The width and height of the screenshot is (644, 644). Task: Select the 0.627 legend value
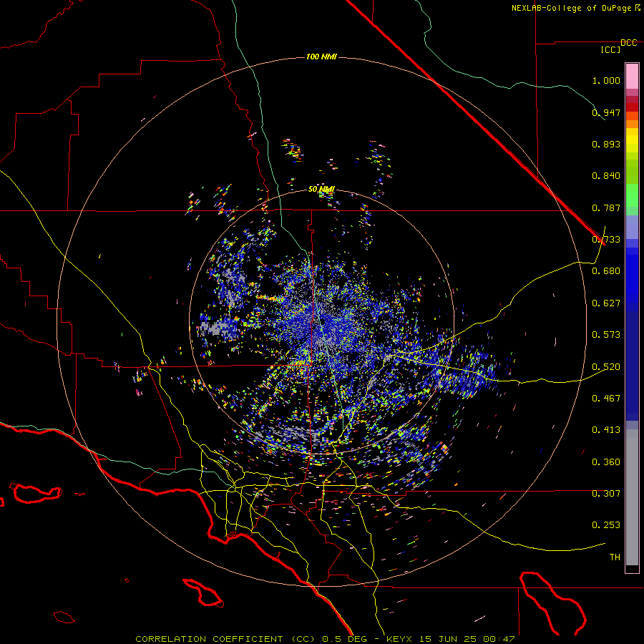click(x=606, y=303)
